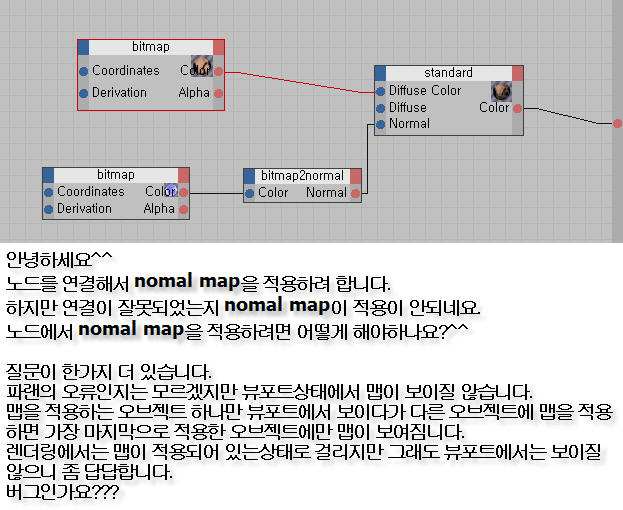Click the 'Diffuse' label below Diffuse Color
The width and height of the screenshot is (623, 510).
point(408,108)
